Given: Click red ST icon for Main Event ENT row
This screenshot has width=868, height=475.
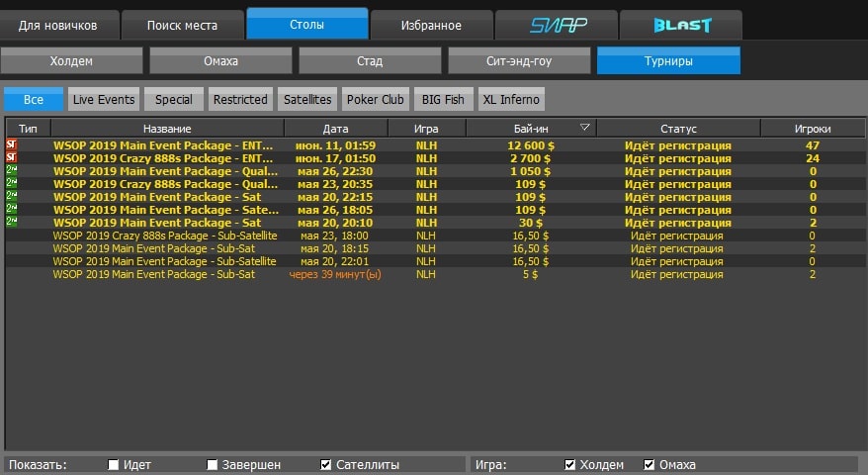Looking at the screenshot, I should tap(12, 145).
